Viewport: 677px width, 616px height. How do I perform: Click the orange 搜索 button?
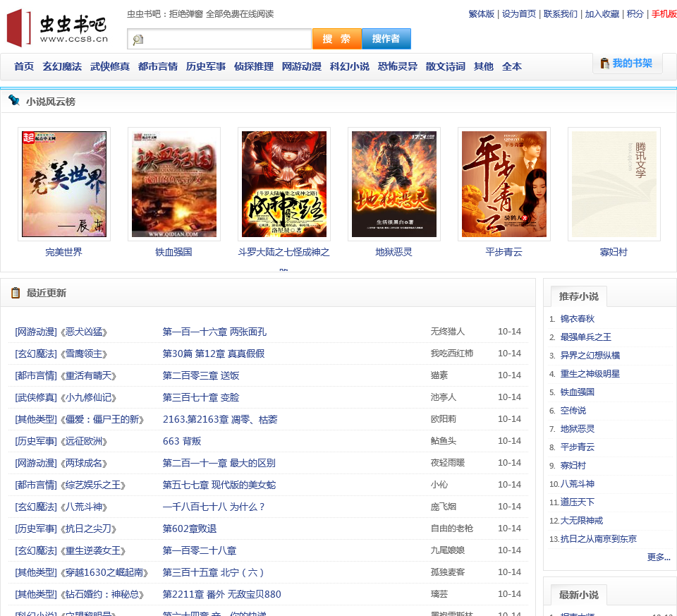point(337,39)
